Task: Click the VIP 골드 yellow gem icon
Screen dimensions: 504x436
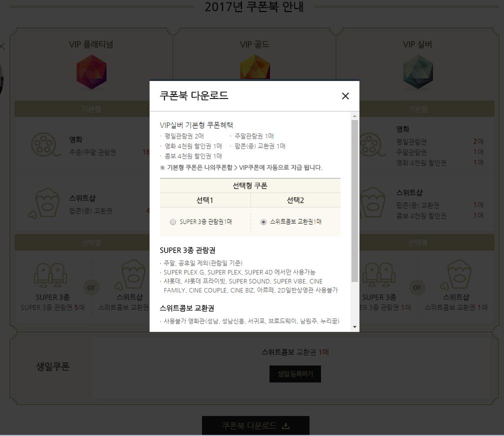Action: point(255,67)
